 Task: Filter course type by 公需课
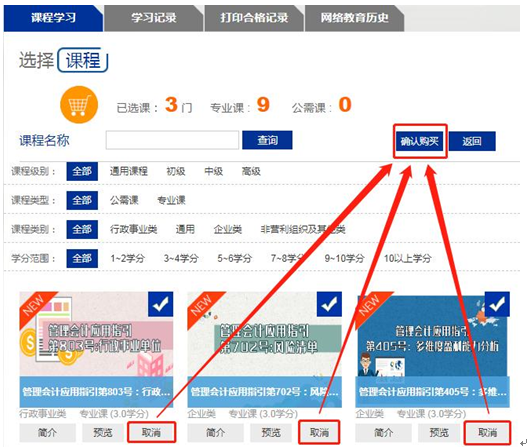click(124, 200)
